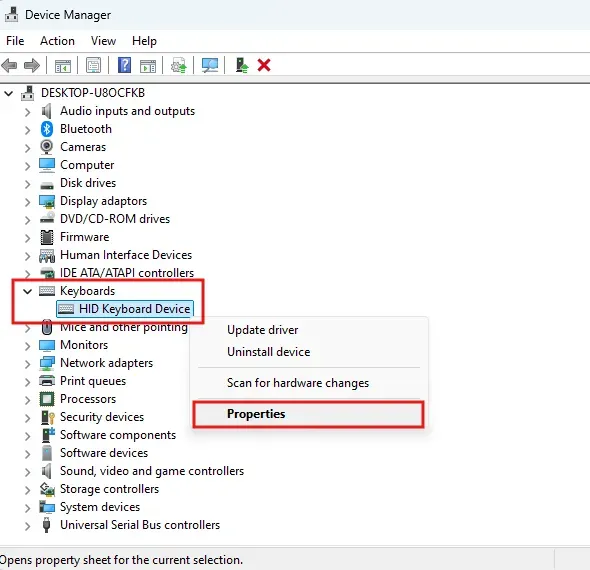Click the Properties sheet toolbar icon
The image size is (590, 570).
pyautogui.click(x=93, y=65)
